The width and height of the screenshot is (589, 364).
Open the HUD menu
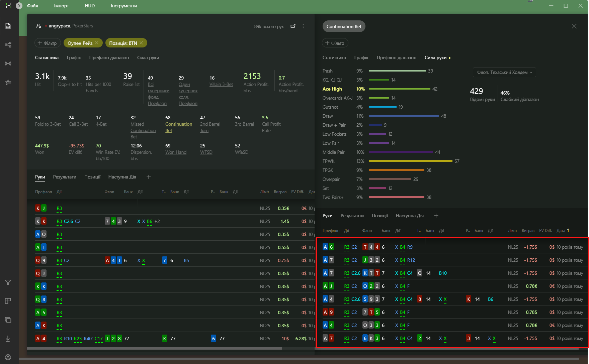(x=90, y=6)
